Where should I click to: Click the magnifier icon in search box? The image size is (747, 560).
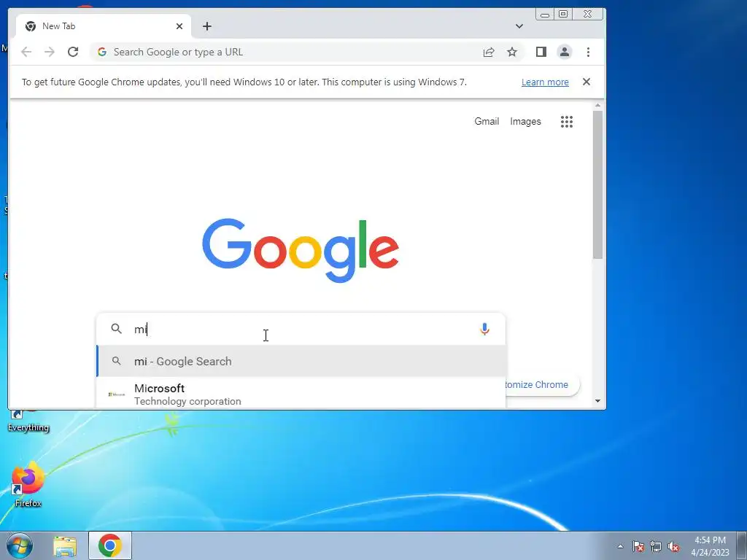click(x=116, y=329)
